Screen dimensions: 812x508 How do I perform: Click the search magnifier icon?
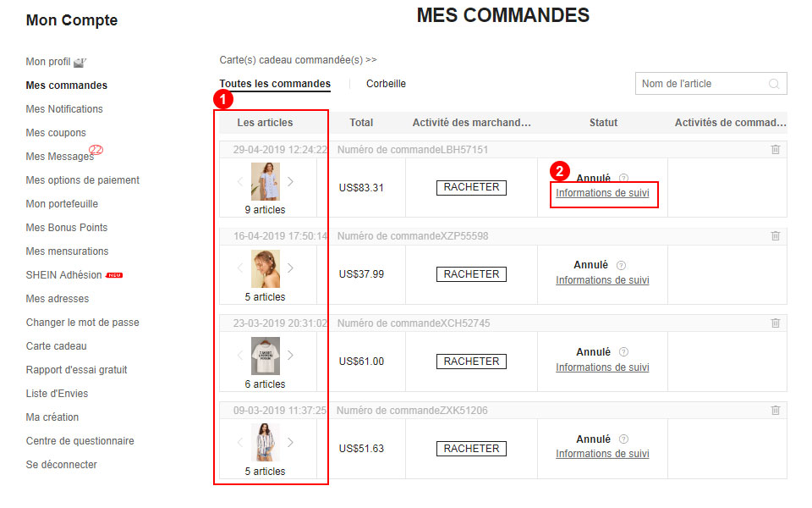point(774,84)
